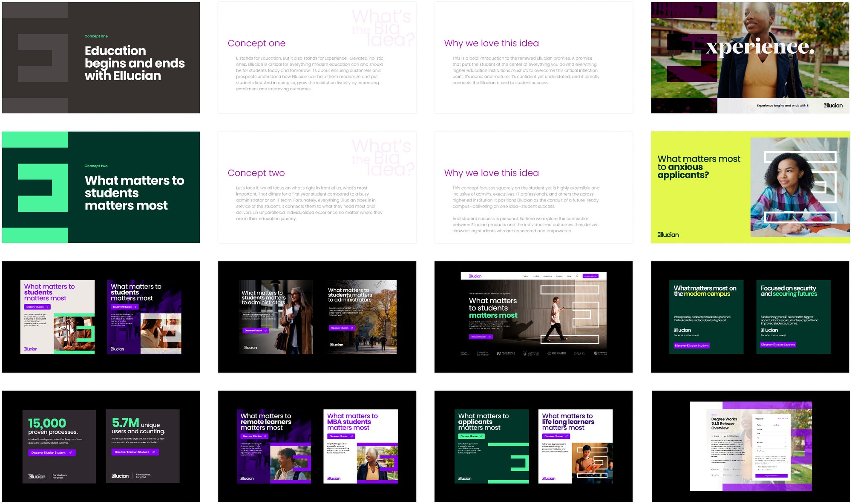
Task: Click the Ellucian logo on the 5.7M card
Action: click(120, 476)
